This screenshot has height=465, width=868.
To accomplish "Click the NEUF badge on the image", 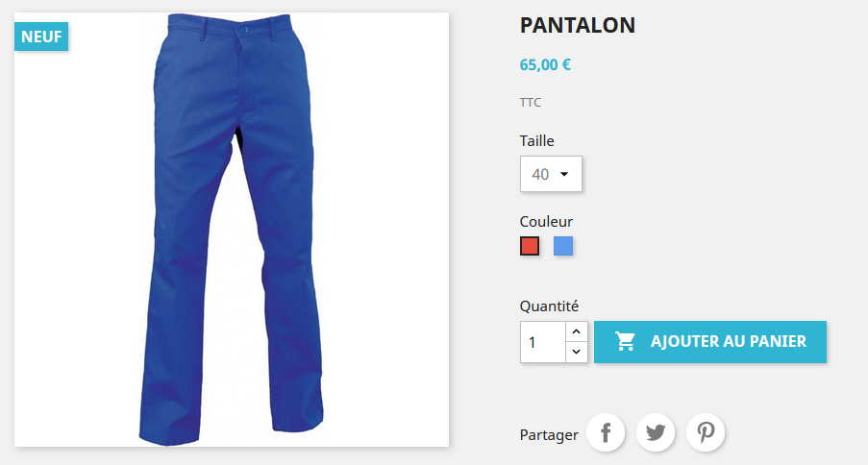I will tap(41, 37).
